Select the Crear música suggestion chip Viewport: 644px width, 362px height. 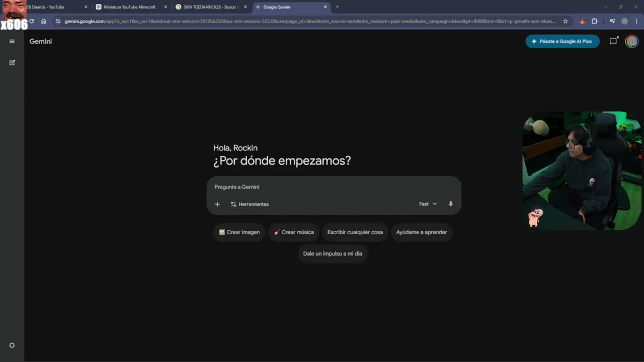tap(294, 232)
